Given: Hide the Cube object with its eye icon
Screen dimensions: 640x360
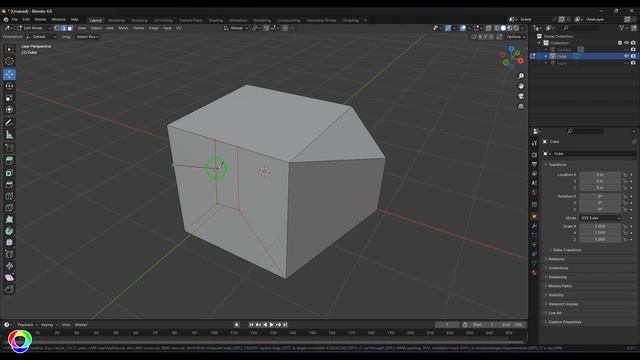Looking at the screenshot, I should pos(627,56).
